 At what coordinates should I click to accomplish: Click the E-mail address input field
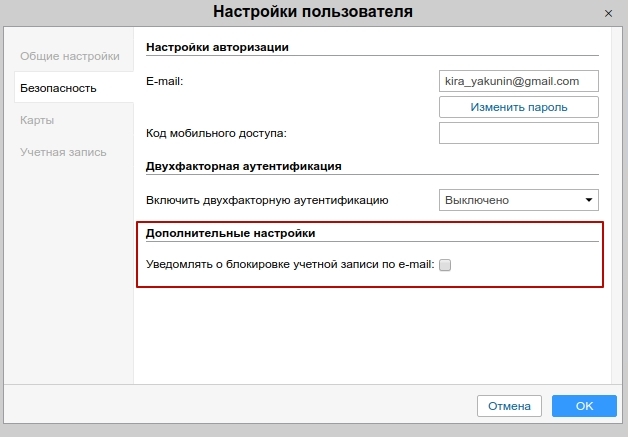pos(518,81)
